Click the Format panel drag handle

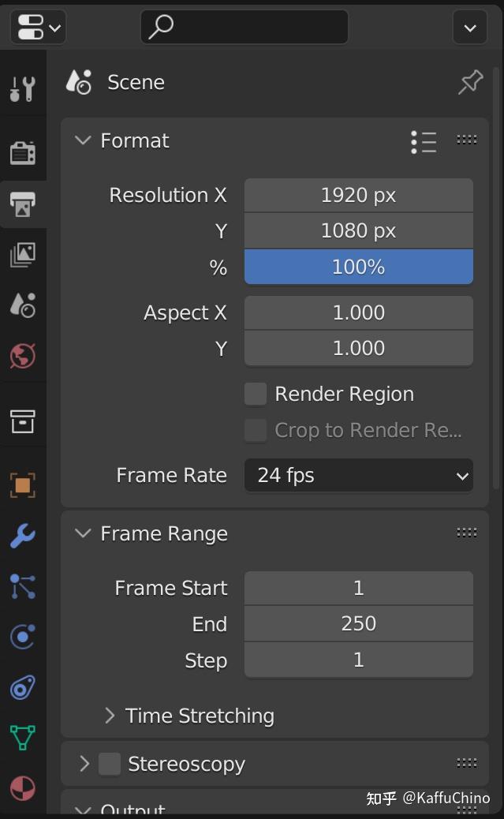click(x=466, y=140)
